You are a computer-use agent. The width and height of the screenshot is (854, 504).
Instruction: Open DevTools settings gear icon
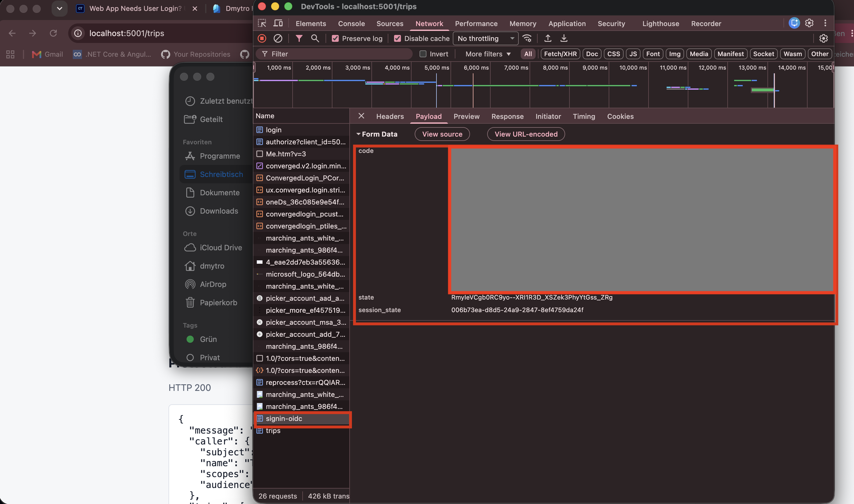pos(809,23)
